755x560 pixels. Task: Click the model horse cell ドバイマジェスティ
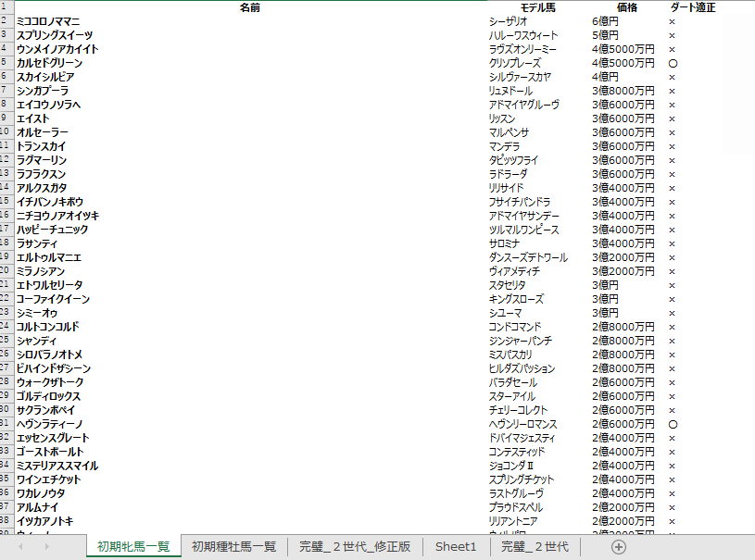[x=538, y=439]
